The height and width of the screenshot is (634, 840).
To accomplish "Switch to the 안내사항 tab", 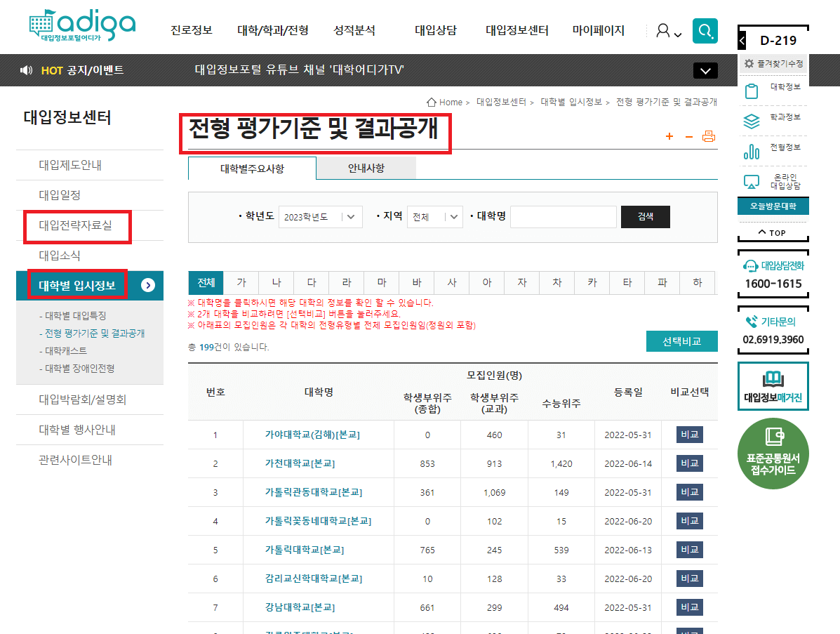I will coord(366,168).
